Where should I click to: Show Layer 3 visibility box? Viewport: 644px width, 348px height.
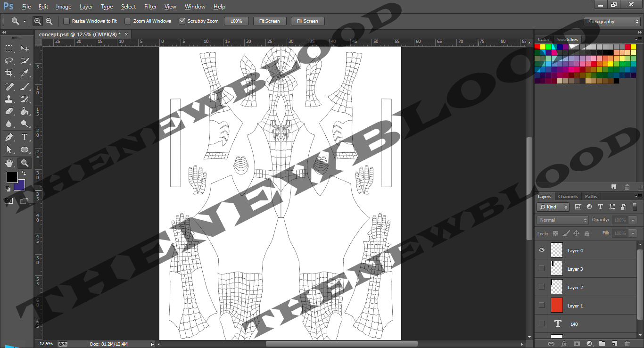(541, 268)
